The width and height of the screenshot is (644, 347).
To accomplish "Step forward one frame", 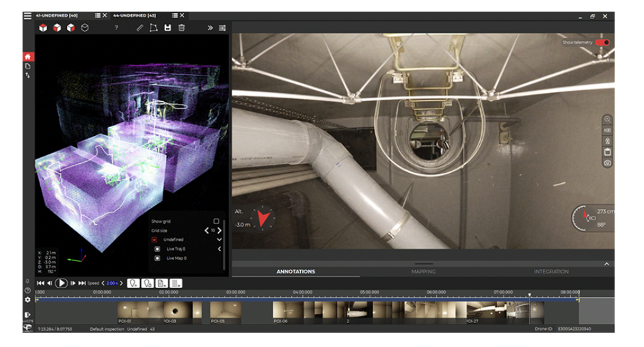I will (72, 283).
